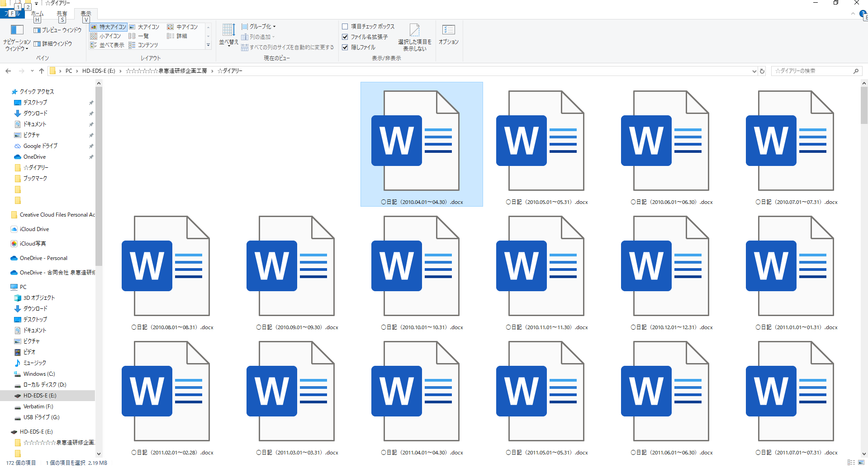Click Hide selected items button
868x468 pixels.
(415, 38)
